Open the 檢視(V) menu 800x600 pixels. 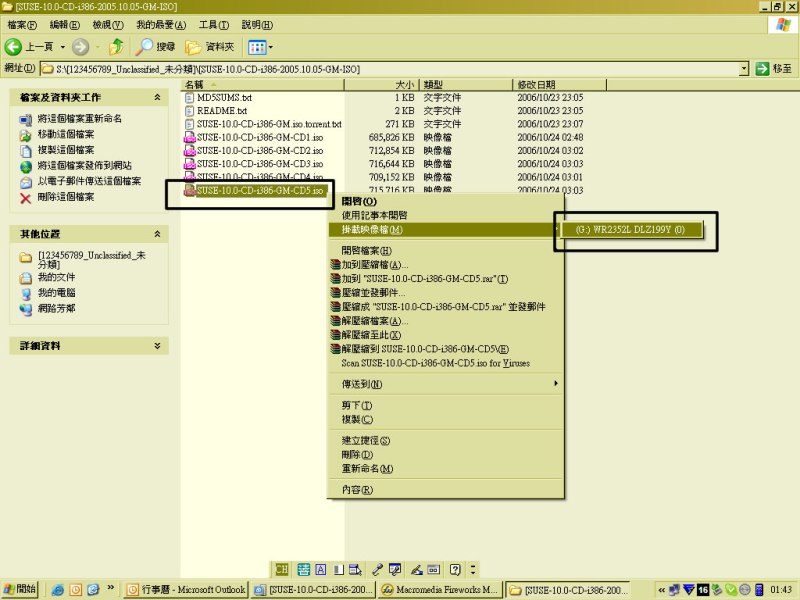[x=108, y=24]
